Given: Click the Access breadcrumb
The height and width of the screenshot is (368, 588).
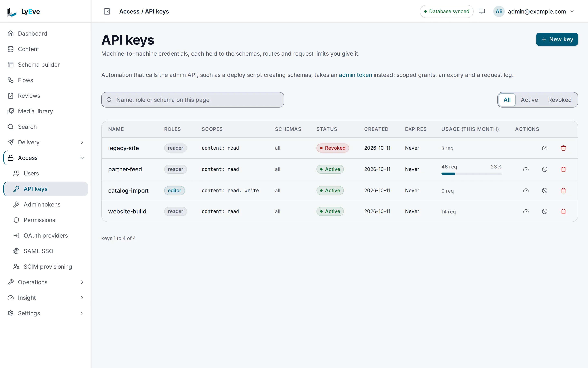Looking at the screenshot, I should [129, 11].
